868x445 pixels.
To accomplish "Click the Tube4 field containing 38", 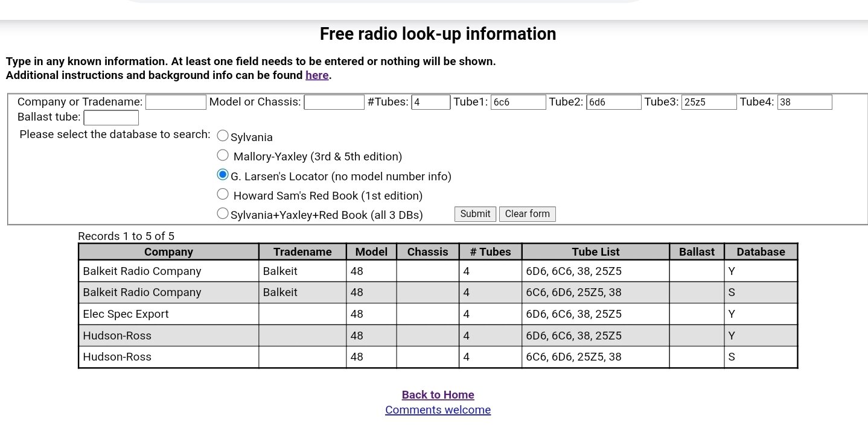I will (x=805, y=102).
